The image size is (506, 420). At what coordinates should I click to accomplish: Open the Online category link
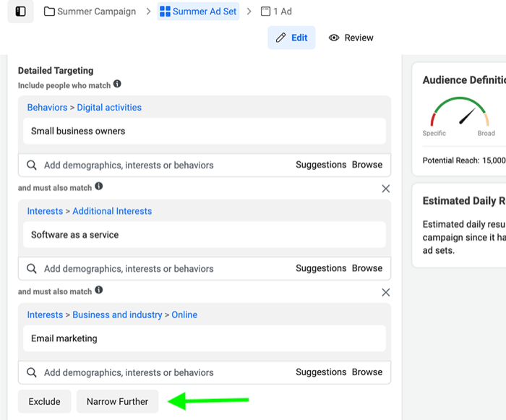[x=184, y=314]
